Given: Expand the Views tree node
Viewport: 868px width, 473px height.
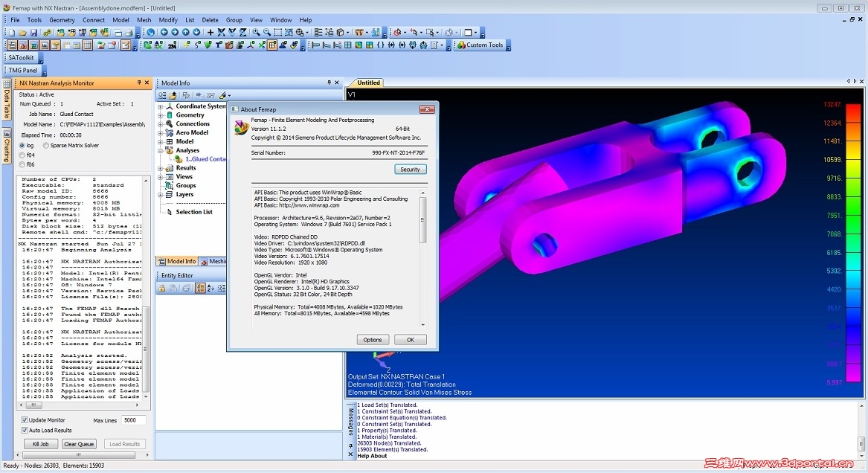Looking at the screenshot, I should pyautogui.click(x=161, y=177).
